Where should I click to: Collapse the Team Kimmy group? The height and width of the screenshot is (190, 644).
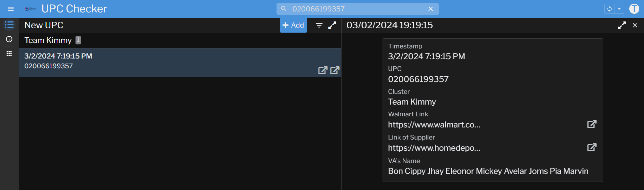coord(48,40)
